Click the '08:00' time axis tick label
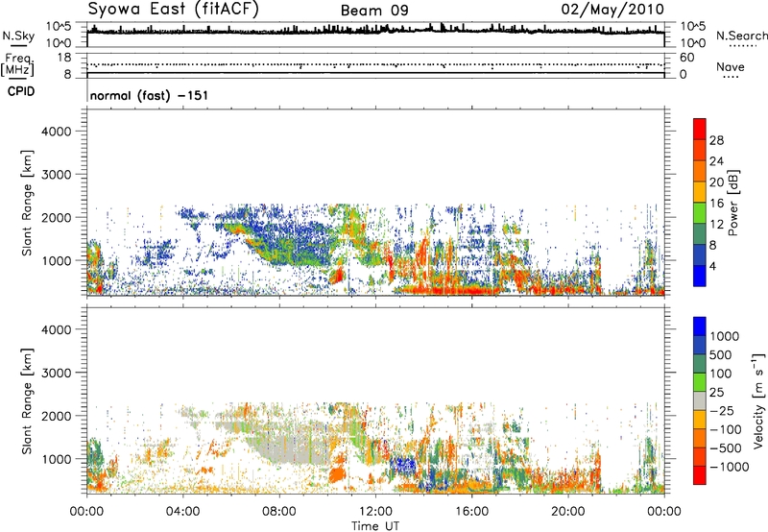The height and width of the screenshot is (532, 768). [279, 512]
